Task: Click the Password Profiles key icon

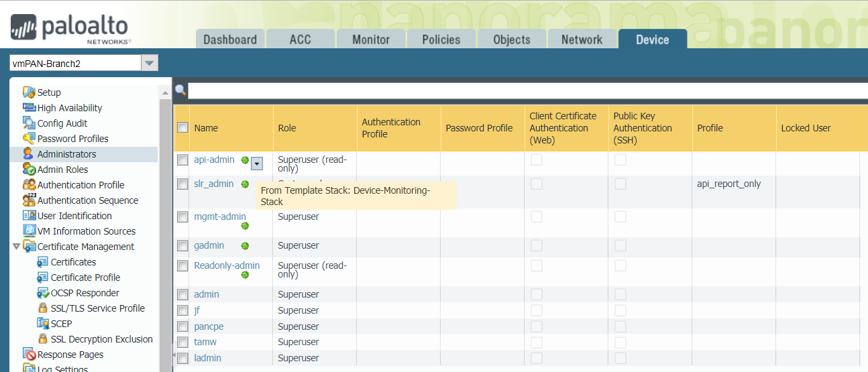Action: tap(29, 139)
